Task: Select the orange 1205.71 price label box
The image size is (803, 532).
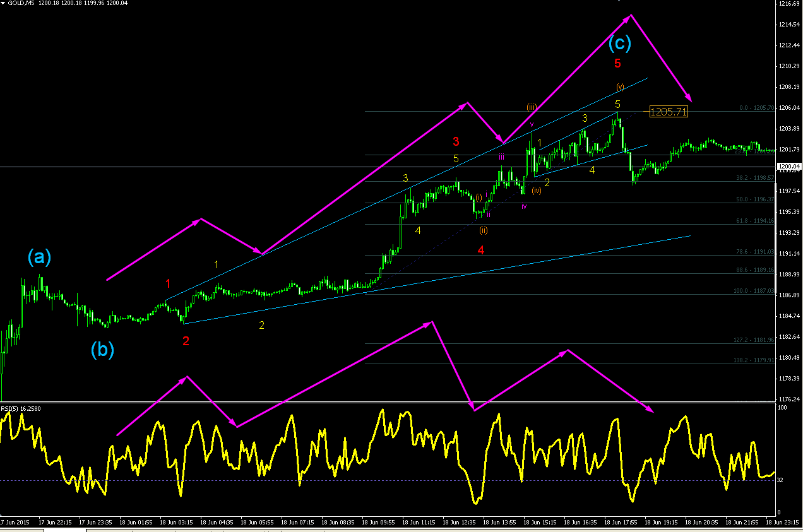Action: pyautogui.click(x=669, y=112)
